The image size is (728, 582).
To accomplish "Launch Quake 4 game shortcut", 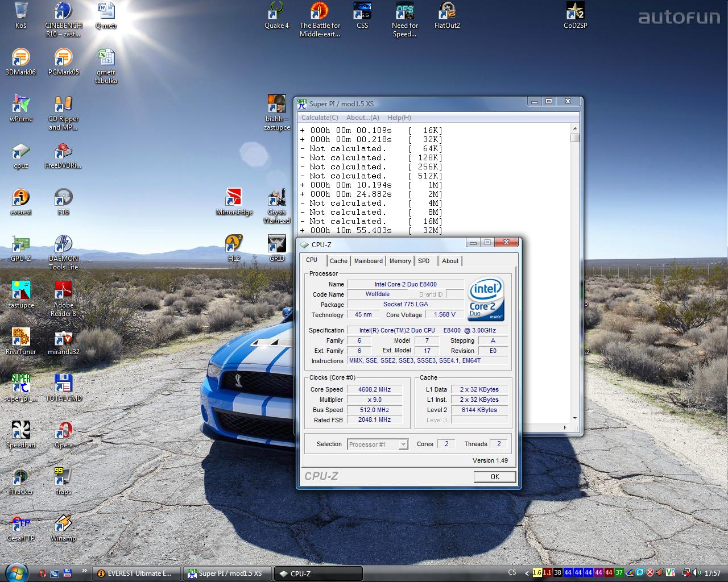I will click(277, 15).
